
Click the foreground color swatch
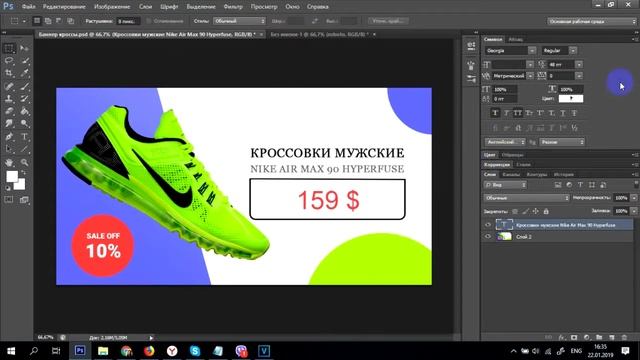(x=12, y=176)
